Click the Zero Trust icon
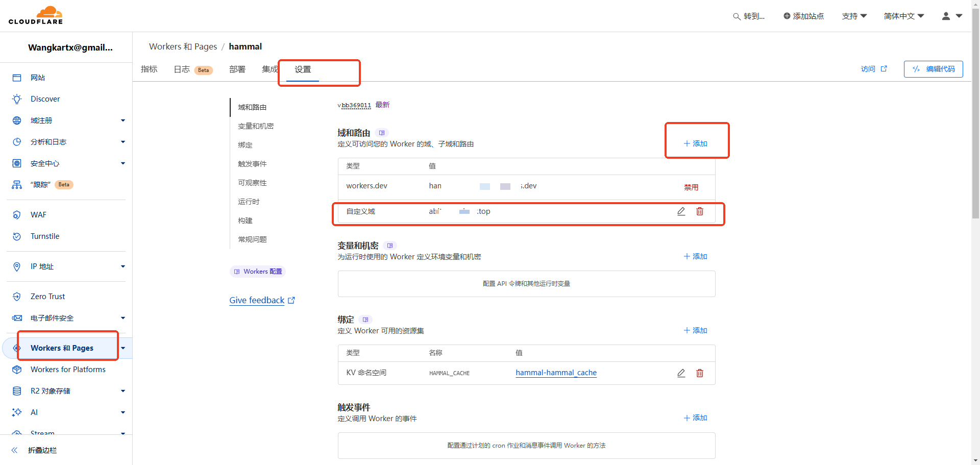Screen dimensions: 980x465 pyautogui.click(x=17, y=297)
